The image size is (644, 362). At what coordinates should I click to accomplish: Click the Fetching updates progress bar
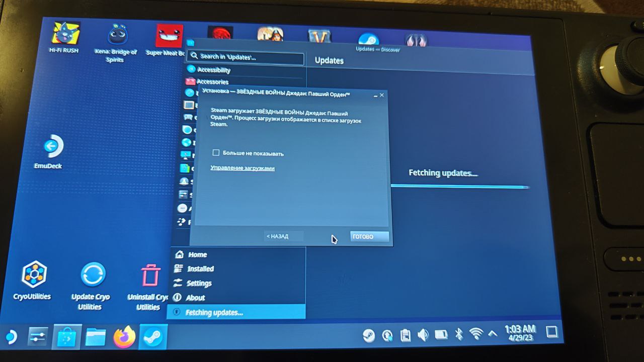coord(460,187)
